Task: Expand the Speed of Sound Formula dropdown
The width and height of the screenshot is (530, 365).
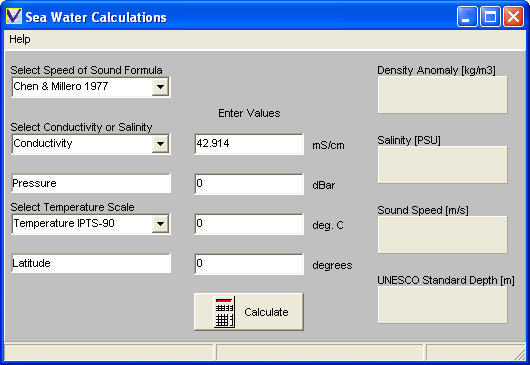Action: click(160, 87)
